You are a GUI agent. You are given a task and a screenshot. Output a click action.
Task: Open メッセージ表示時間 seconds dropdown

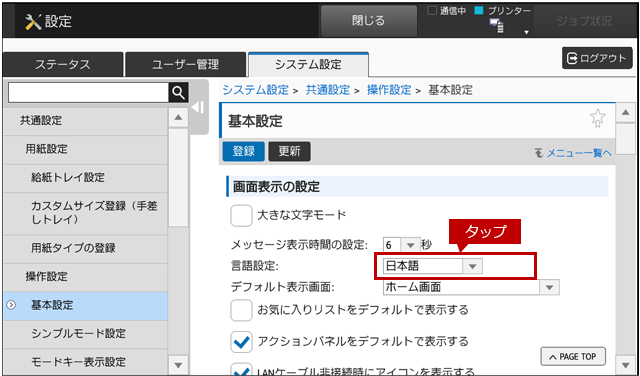tap(411, 245)
